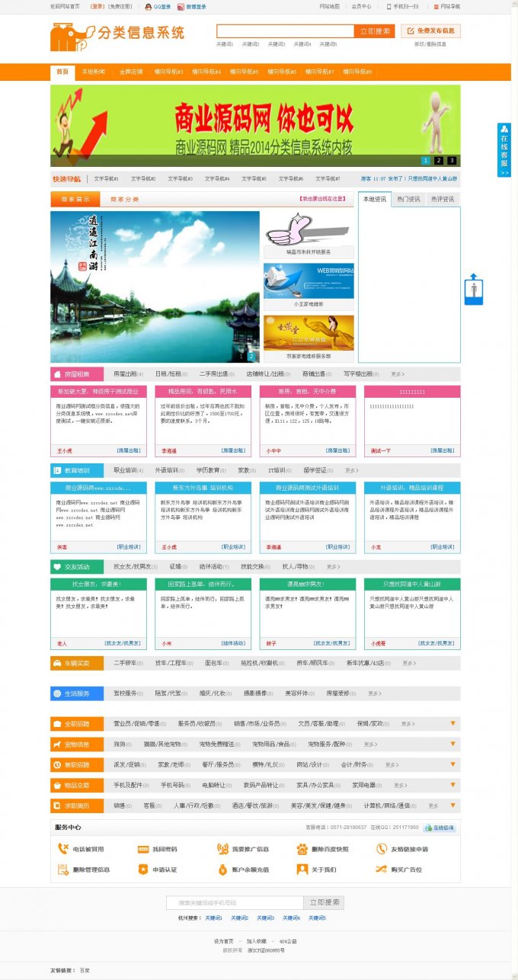The image size is (518, 980).
Task: Expand the 全职招聘 category row arrow
Action: 452,722
